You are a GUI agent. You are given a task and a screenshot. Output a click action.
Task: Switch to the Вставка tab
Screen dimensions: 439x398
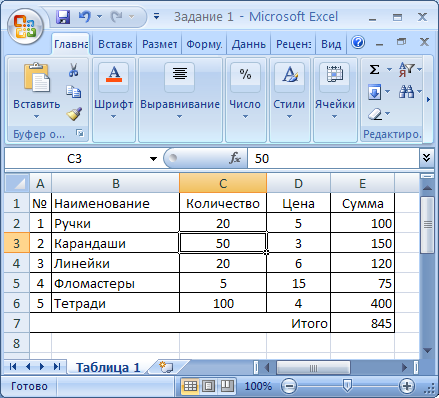(x=115, y=44)
